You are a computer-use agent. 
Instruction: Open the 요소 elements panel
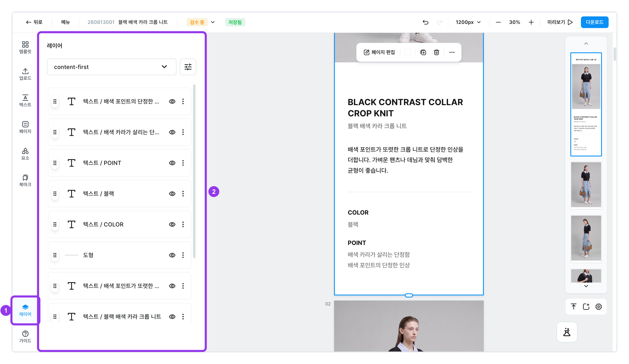(x=25, y=154)
